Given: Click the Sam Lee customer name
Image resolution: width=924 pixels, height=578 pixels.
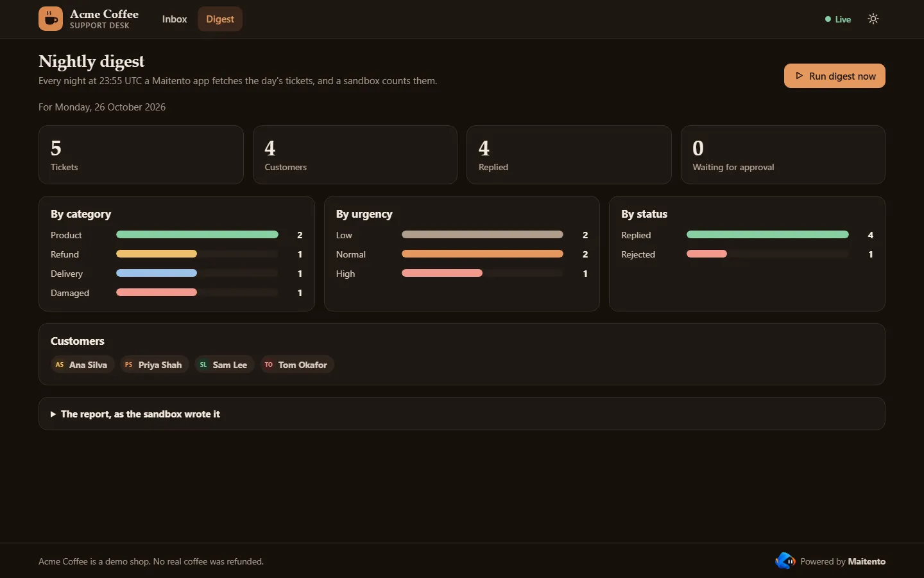Looking at the screenshot, I should [x=230, y=365].
